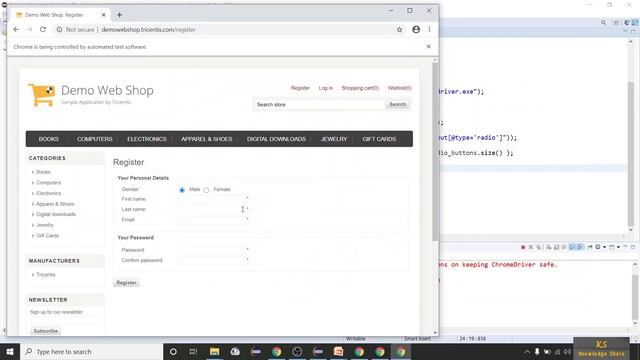Click the Search button
This screenshot has height=360, width=640.
[x=398, y=104]
